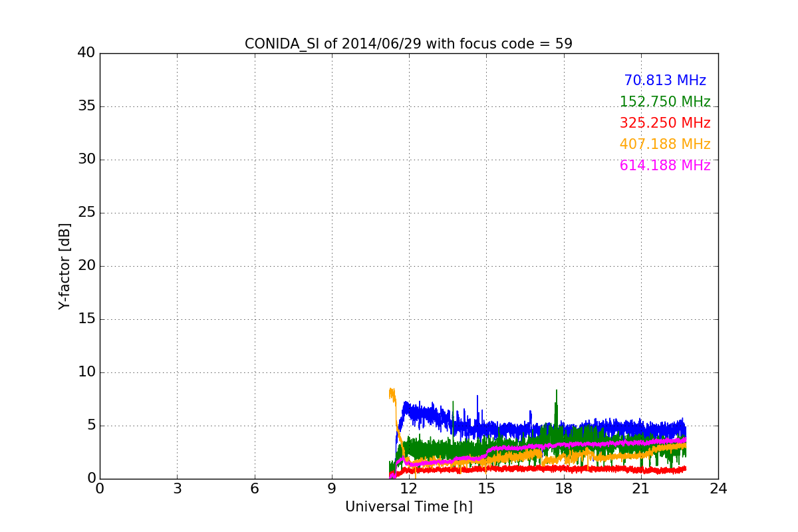Viewport: 798px width, 532px height.
Task: Click the y-axis tick label 10
Action: pyautogui.click(x=86, y=372)
